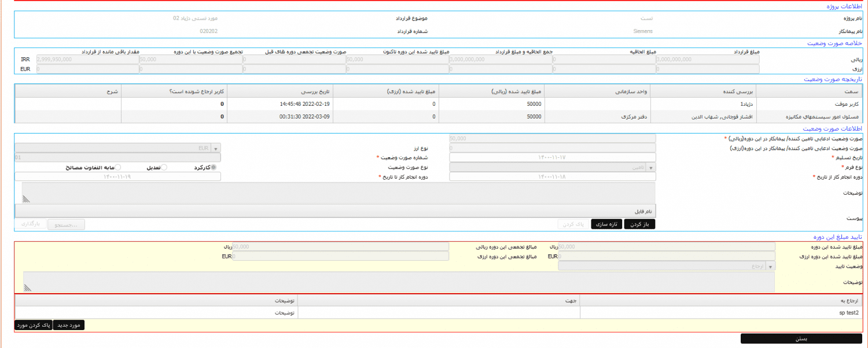Image resolution: width=868 pixels, height=348 pixels.
Task: Click the contractor name Siemens
Action: tap(643, 31)
